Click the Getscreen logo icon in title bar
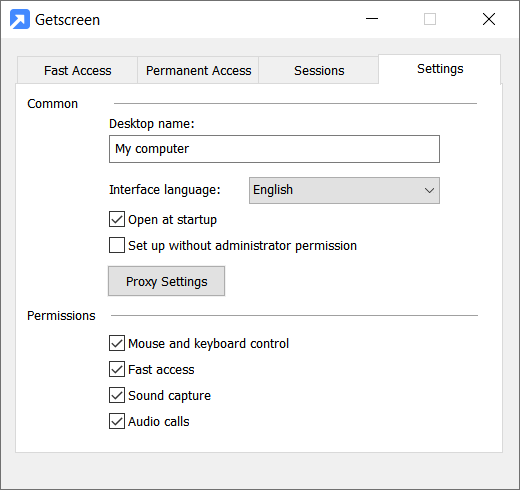The width and height of the screenshot is (520, 490). (x=20, y=19)
